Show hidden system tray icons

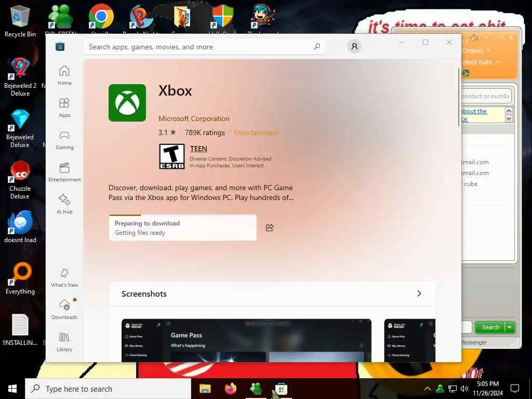(x=428, y=389)
